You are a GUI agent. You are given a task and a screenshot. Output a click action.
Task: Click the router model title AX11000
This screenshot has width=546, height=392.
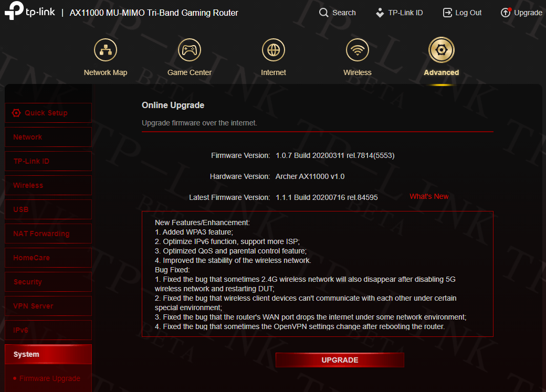point(154,13)
